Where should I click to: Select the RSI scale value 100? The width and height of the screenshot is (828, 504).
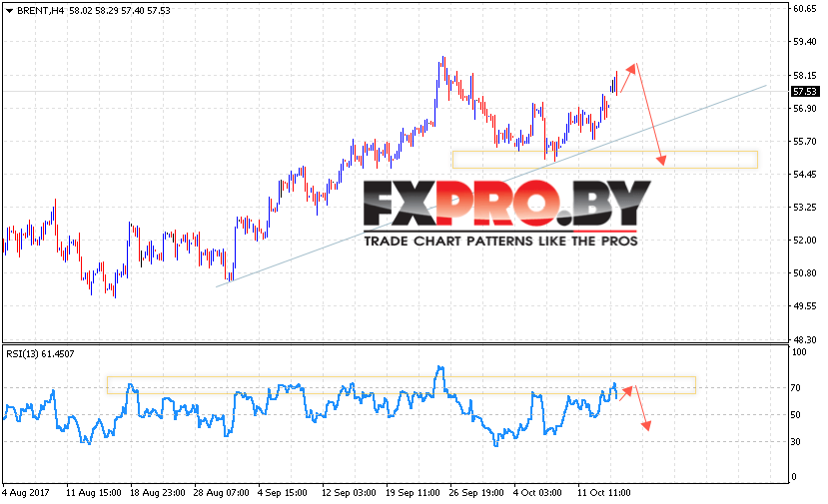click(x=799, y=352)
